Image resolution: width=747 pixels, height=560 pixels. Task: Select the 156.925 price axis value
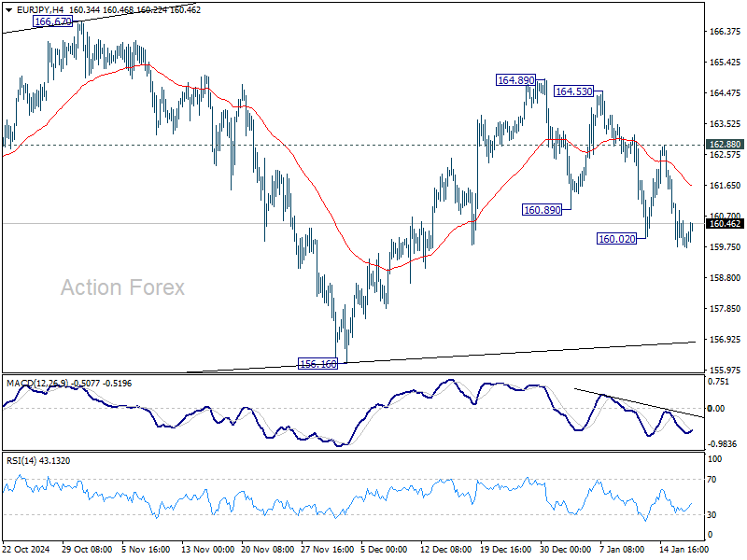point(726,339)
